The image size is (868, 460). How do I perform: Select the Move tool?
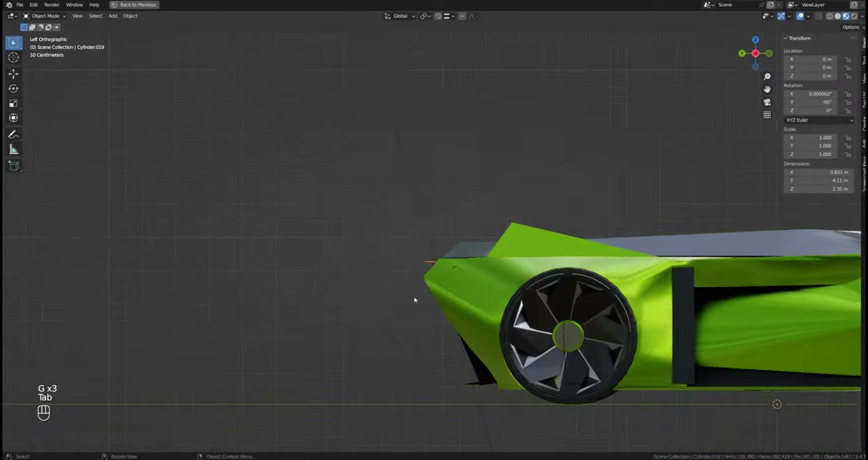13,73
